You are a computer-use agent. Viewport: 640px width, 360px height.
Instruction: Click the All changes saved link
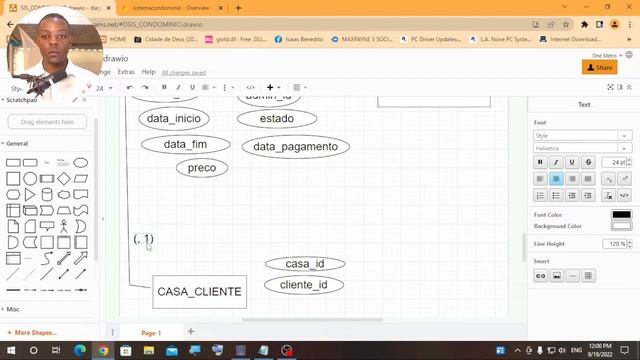[184, 73]
